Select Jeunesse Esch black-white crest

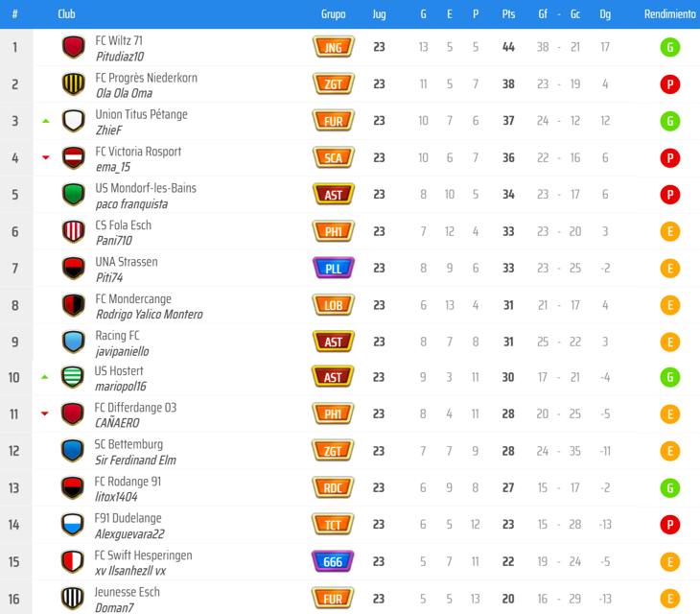pos(73,599)
